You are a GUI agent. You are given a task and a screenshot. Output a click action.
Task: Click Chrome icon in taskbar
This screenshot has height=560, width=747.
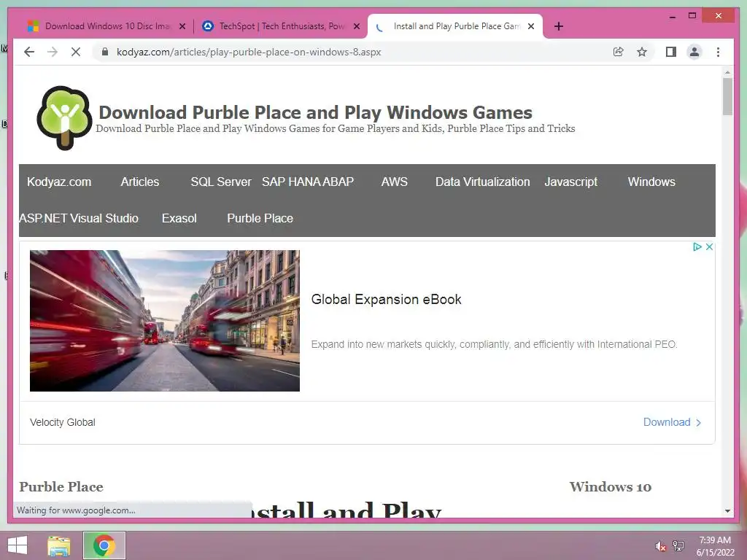[x=104, y=545]
